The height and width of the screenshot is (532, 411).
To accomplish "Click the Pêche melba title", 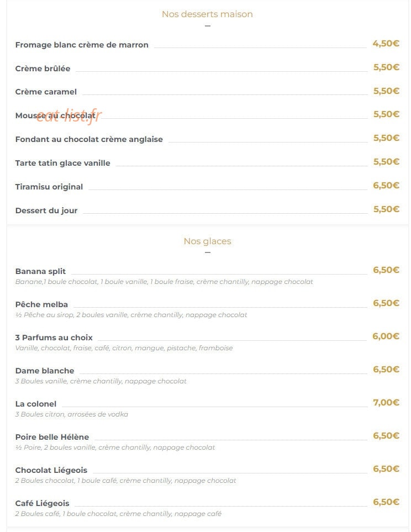I will pos(41,304).
